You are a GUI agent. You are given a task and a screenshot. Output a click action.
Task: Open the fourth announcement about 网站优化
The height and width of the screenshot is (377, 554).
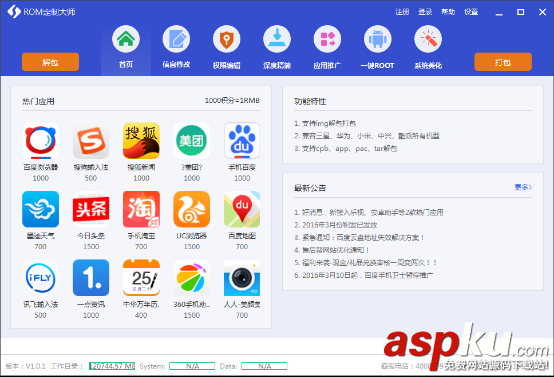click(331, 250)
